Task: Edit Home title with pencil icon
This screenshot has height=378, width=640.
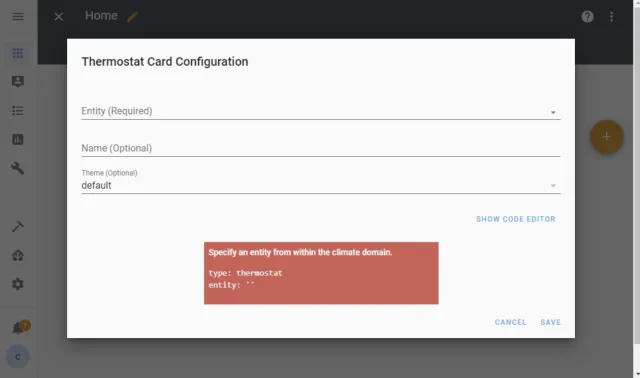Action: point(132,17)
